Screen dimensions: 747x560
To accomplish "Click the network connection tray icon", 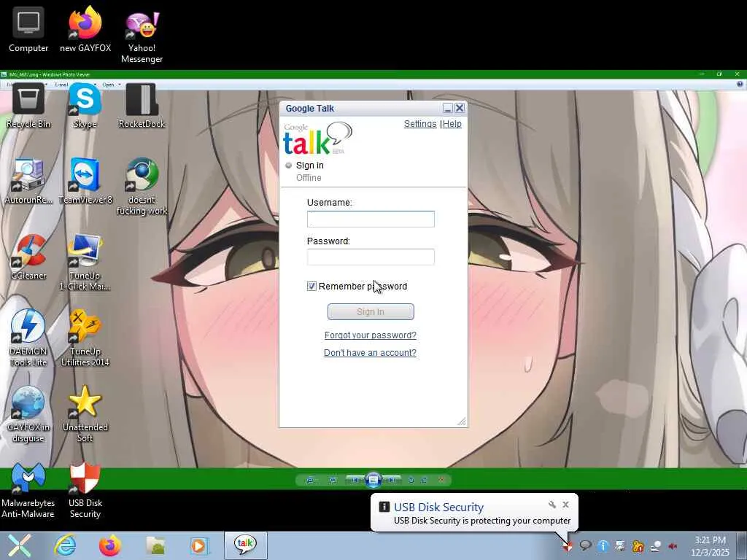I will click(656, 545).
